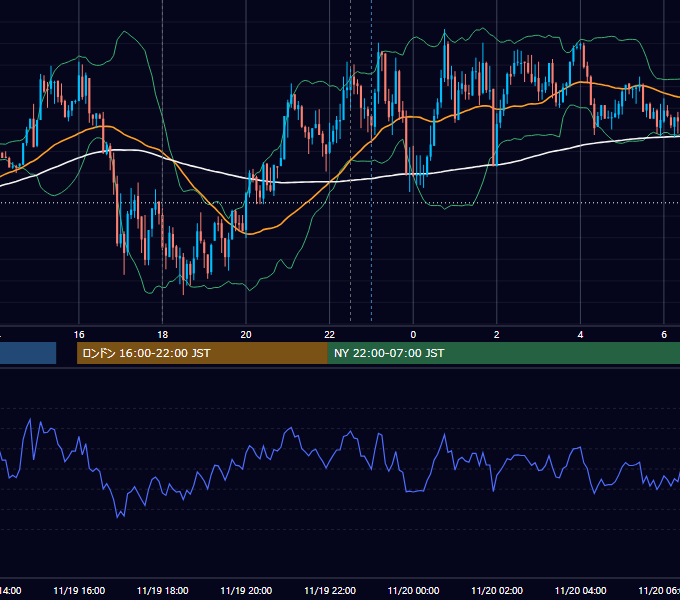Click the 11/20 04:00 date label
The height and width of the screenshot is (600, 680).
581,591
